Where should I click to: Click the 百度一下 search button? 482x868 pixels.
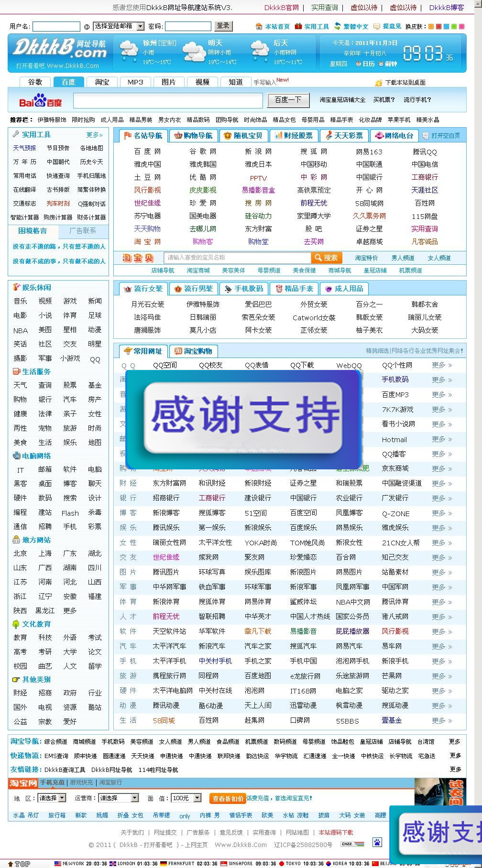coord(288,100)
